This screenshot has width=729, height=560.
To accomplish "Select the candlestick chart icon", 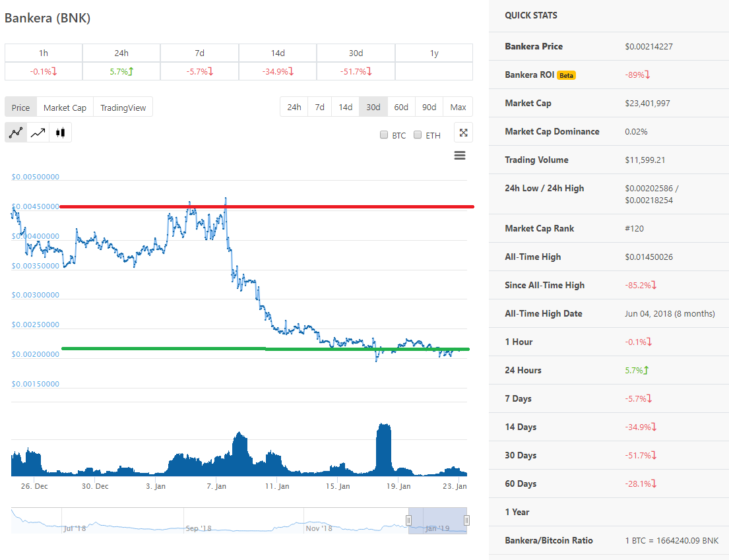I will pos(61,133).
